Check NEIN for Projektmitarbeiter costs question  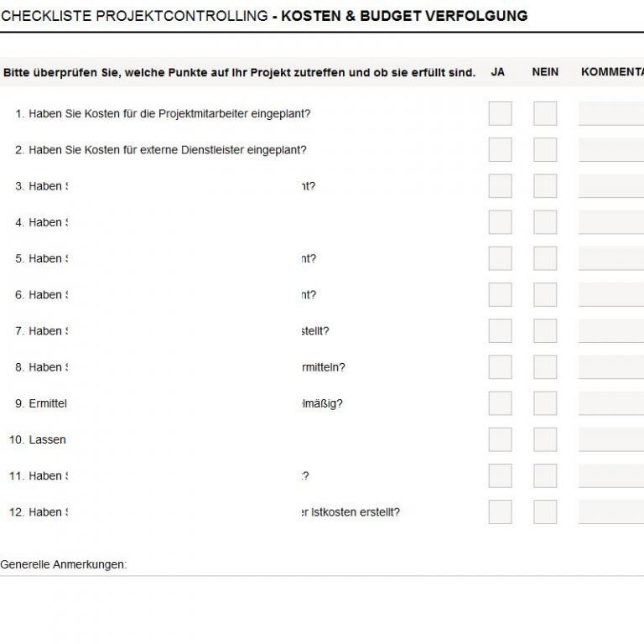[x=545, y=113]
